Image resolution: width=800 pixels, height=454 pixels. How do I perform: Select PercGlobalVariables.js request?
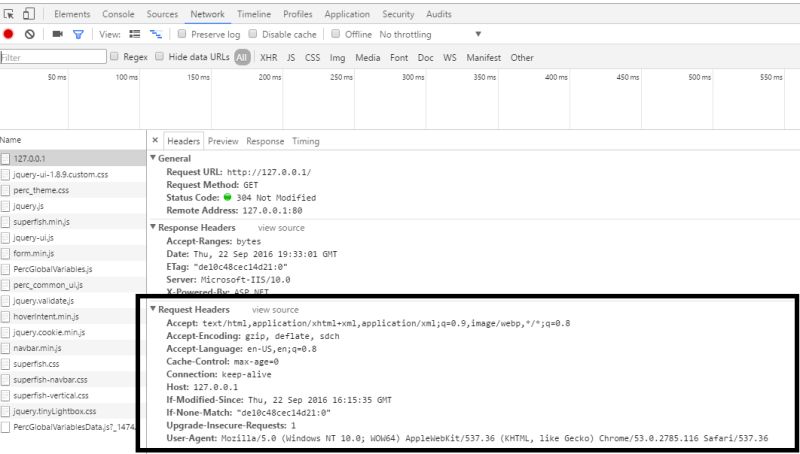tap(72, 269)
